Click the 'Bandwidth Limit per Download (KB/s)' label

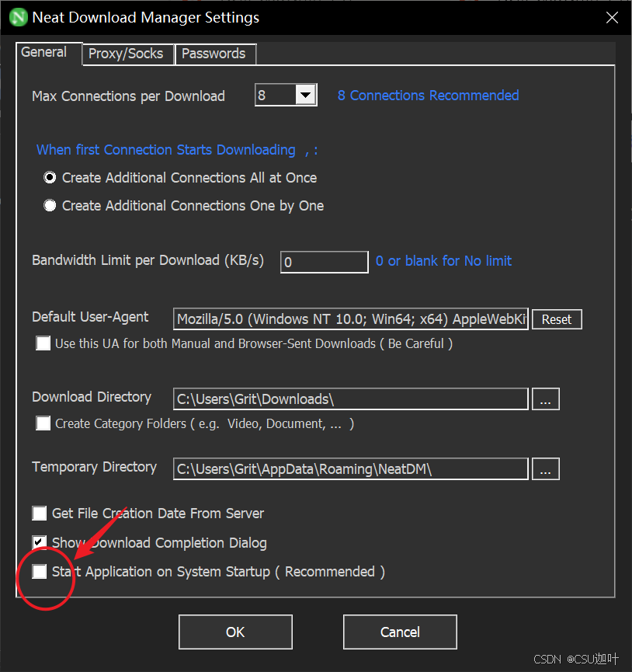coord(148,260)
